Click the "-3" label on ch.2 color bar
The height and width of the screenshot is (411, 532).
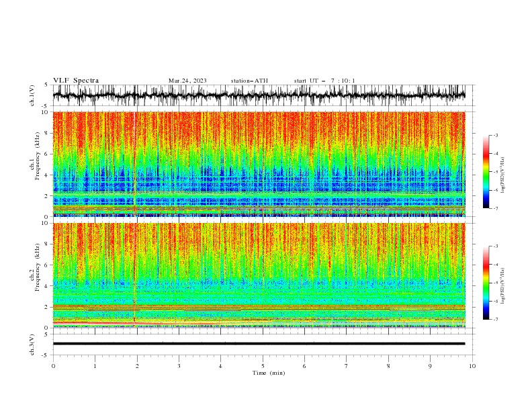[495, 246]
